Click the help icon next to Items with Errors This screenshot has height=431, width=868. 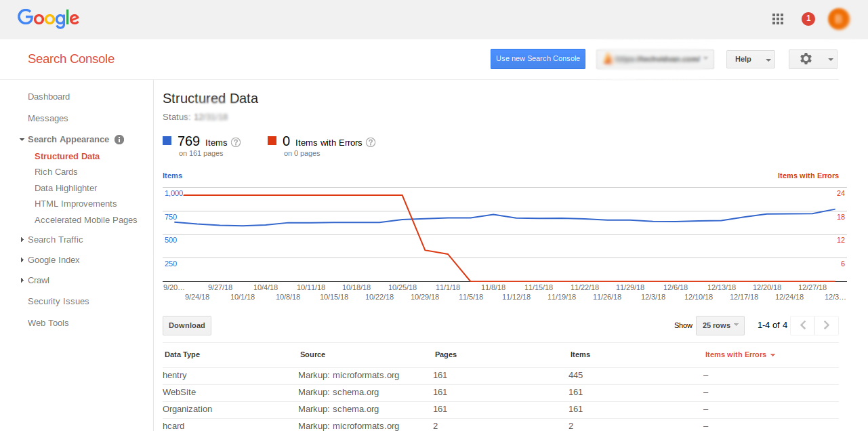point(371,142)
